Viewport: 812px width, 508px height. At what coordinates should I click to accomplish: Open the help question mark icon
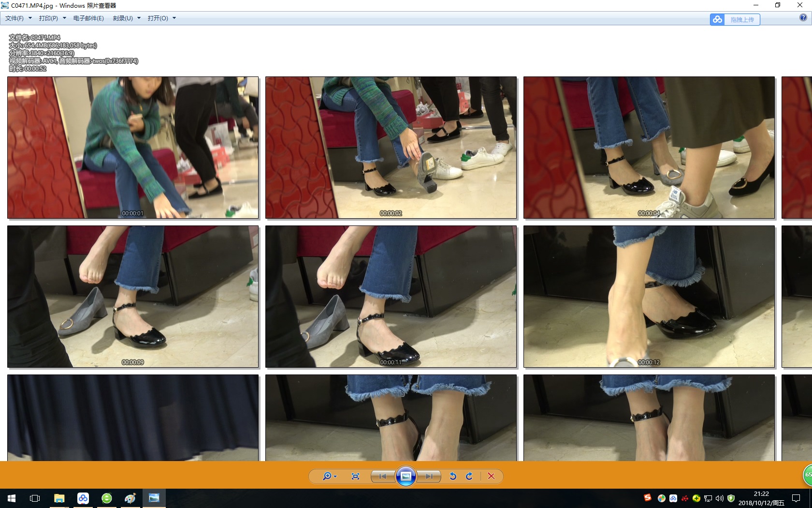coord(803,18)
